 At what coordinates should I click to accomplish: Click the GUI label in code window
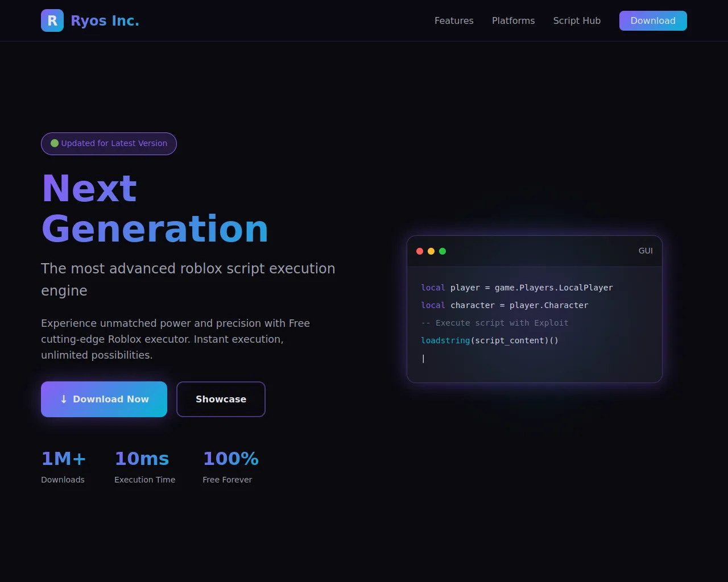pyautogui.click(x=646, y=251)
